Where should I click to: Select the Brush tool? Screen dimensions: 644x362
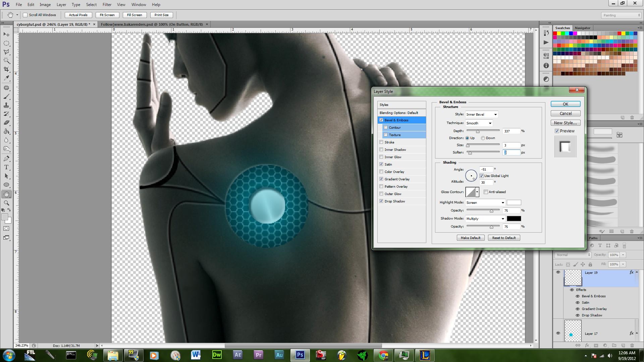[6, 97]
